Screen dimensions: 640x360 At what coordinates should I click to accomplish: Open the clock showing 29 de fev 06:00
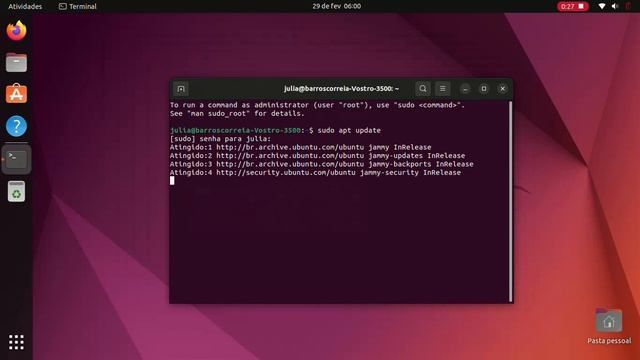tap(337, 6)
